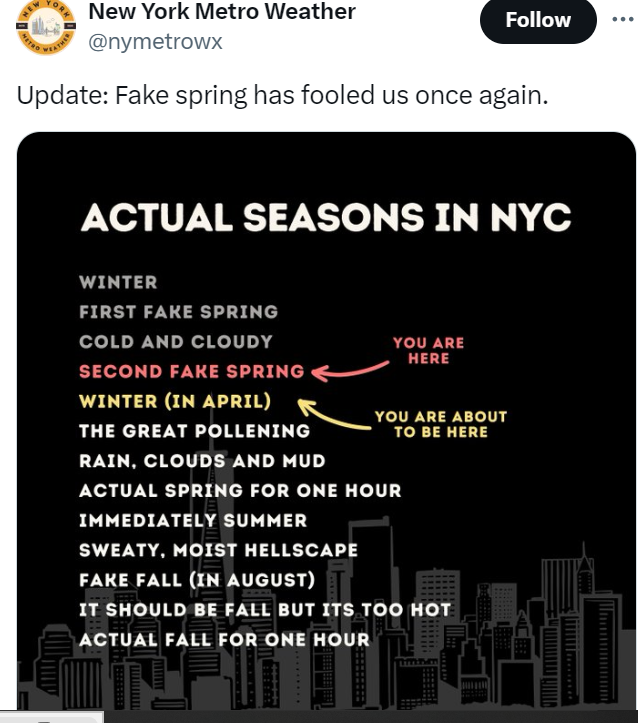The height and width of the screenshot is (723, 638).
Task: Click 'RAIN, CLOUDS AND MUD' text
Action: pos(202,461)
